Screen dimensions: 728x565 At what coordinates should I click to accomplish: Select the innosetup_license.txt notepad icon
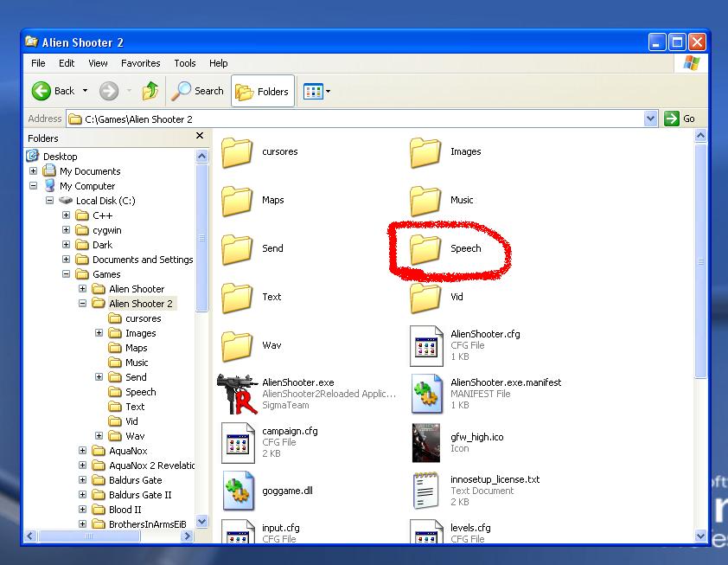[x=425, y=491]
